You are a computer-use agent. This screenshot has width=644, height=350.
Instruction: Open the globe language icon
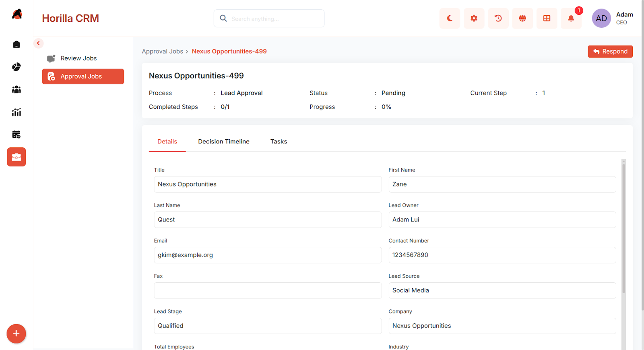[522, 18]
